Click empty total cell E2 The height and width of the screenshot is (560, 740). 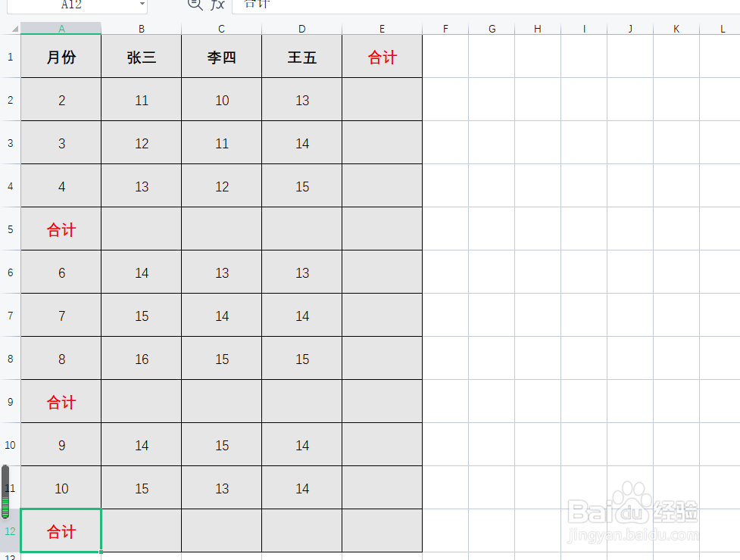pos(382,99)
